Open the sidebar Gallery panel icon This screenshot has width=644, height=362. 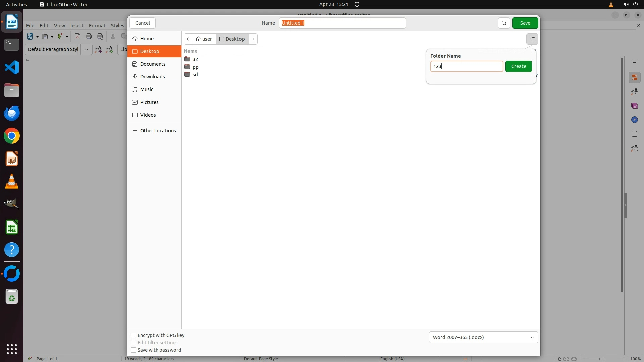634,106
